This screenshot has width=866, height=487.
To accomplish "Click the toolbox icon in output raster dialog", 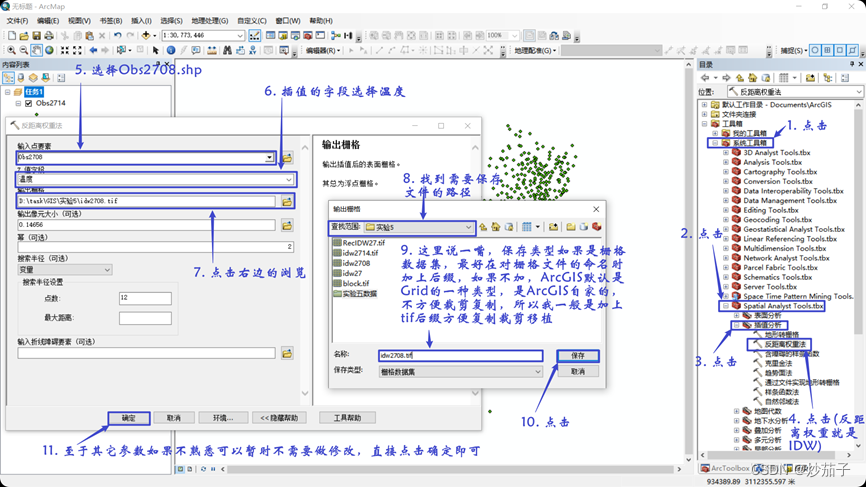I will click(596, 227).
